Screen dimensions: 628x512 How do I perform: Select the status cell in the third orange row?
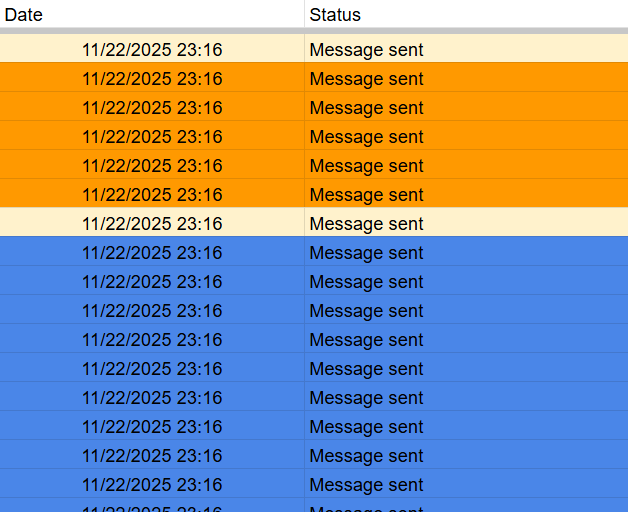pos(366,137)
